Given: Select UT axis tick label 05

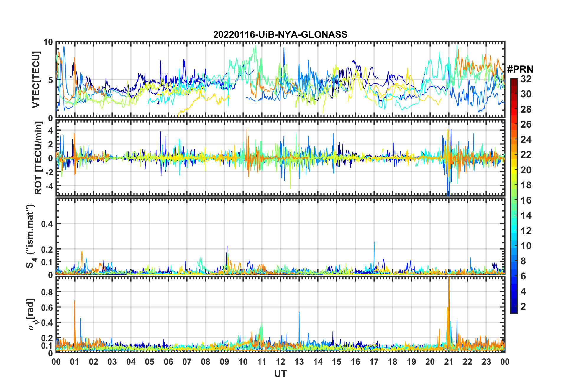Looking at the screenshot, I should pyautogui.click(x=150, y=362).
